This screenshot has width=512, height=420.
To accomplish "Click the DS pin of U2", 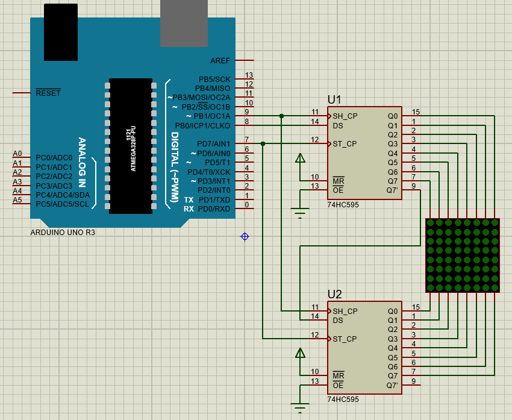I will [x=338, y=321].
